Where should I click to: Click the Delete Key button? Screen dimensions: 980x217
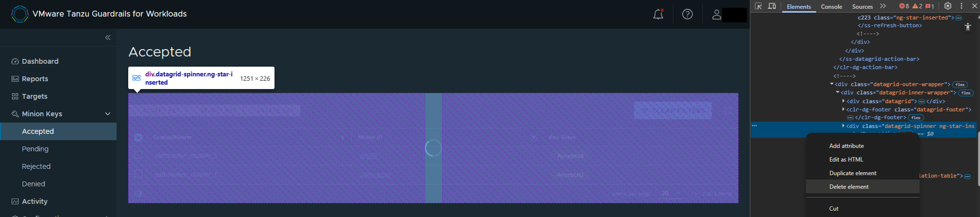coord(272,110)
